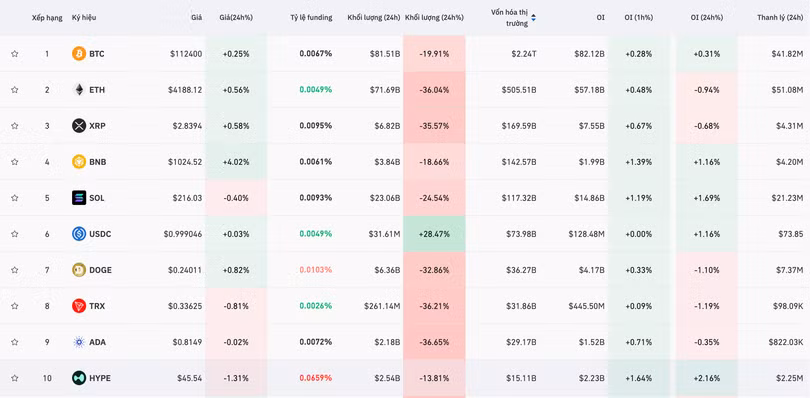
Task: Click the XRP coin logo
Action: [x=79, y=126]
